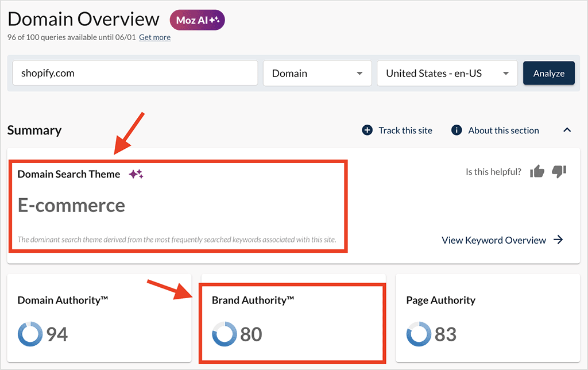Click the E-commerce theme text

pos(71,205)
